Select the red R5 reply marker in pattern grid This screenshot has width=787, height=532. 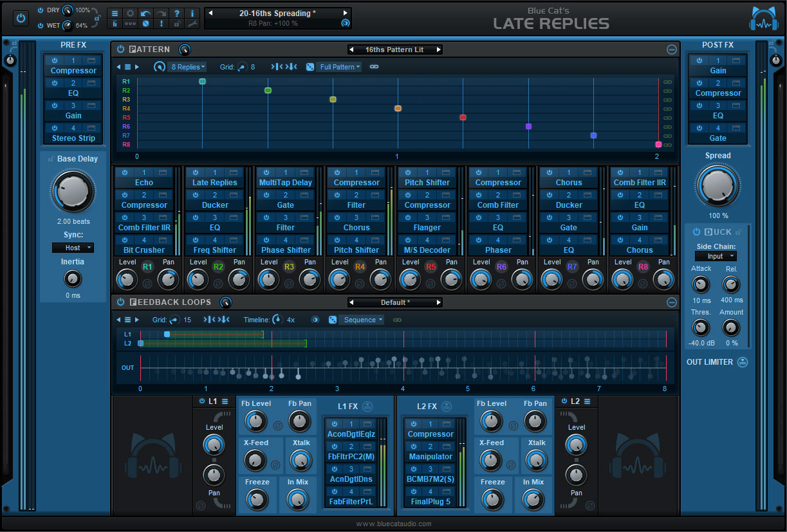click(463, 118)
